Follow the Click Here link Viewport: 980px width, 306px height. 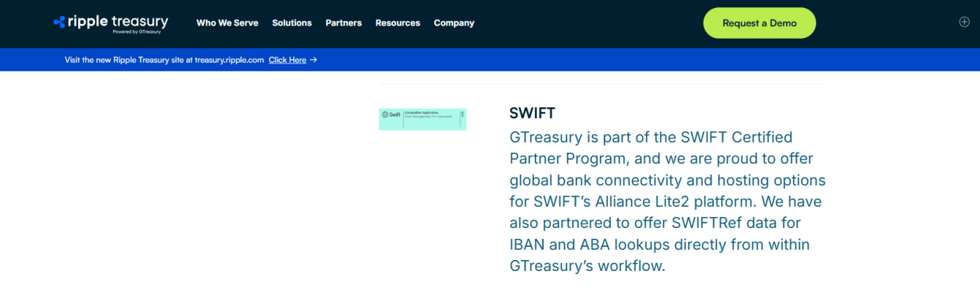(x=287, y=60)
